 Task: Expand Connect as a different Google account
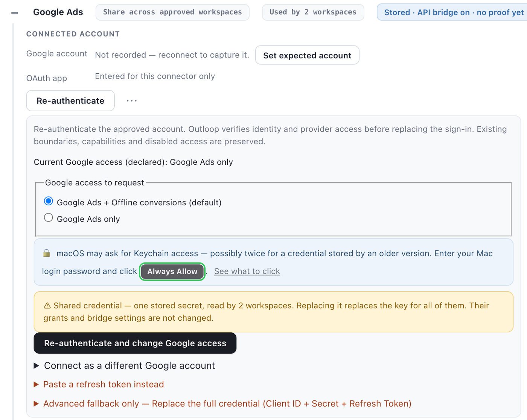(x=124, y=365)
